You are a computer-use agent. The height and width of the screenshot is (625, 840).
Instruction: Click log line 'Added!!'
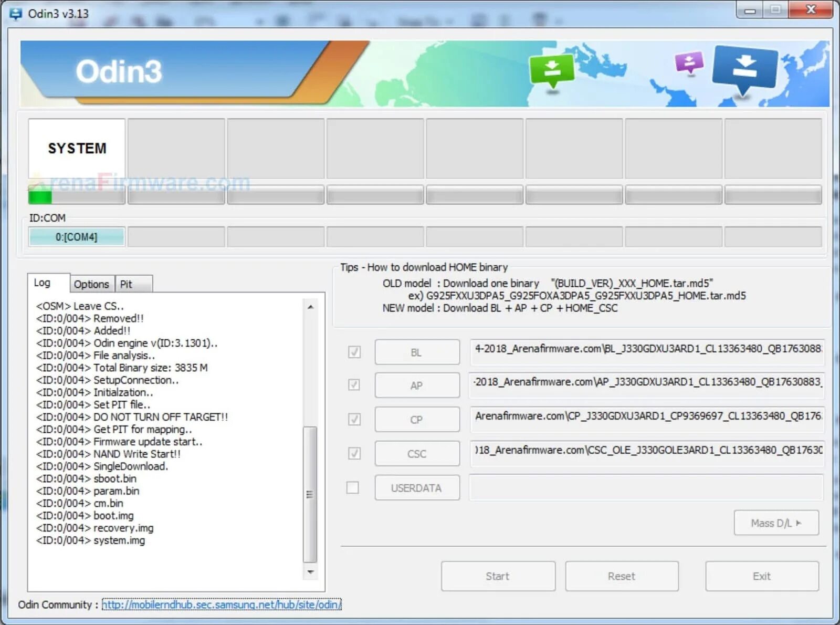[x=83, y=330]
